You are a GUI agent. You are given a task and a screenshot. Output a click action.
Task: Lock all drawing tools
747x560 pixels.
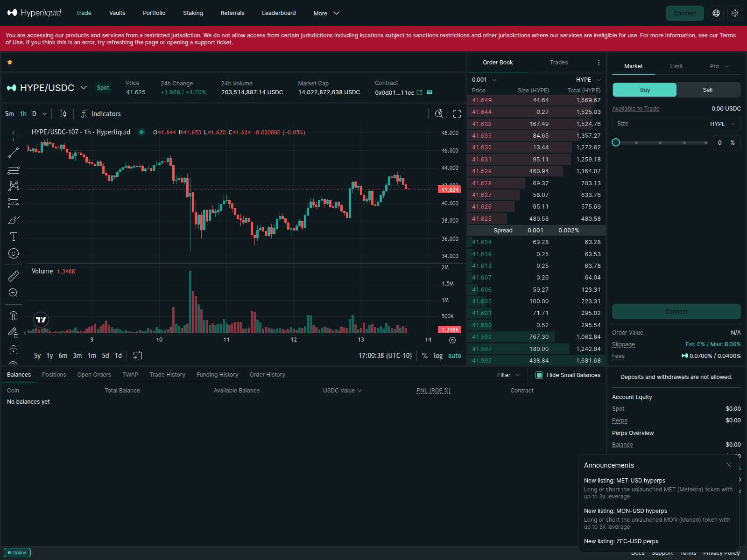click(14, 350)
